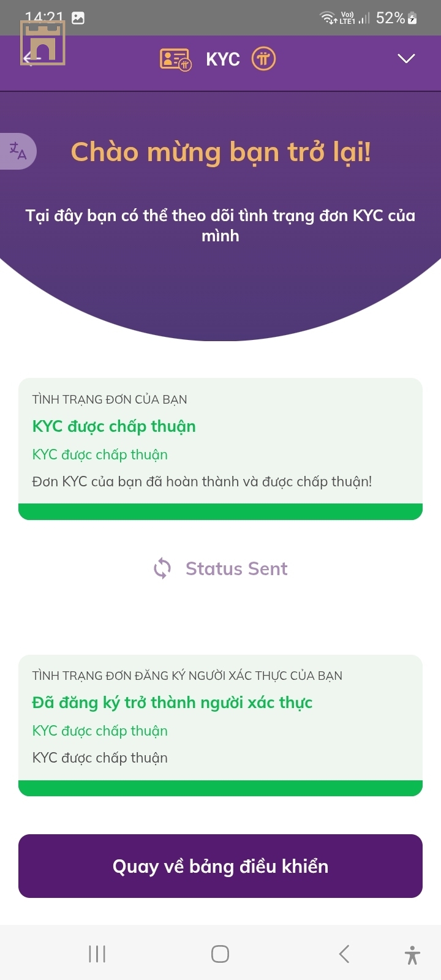Tap "Đã đăng ký trở thành người xác thực" heading
The width and height of the screenshot is (441, 980).
tap(172, 703)
